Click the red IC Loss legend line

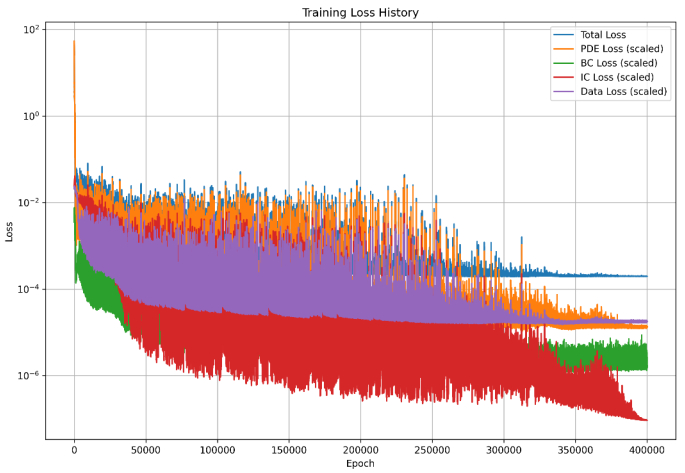564,77
